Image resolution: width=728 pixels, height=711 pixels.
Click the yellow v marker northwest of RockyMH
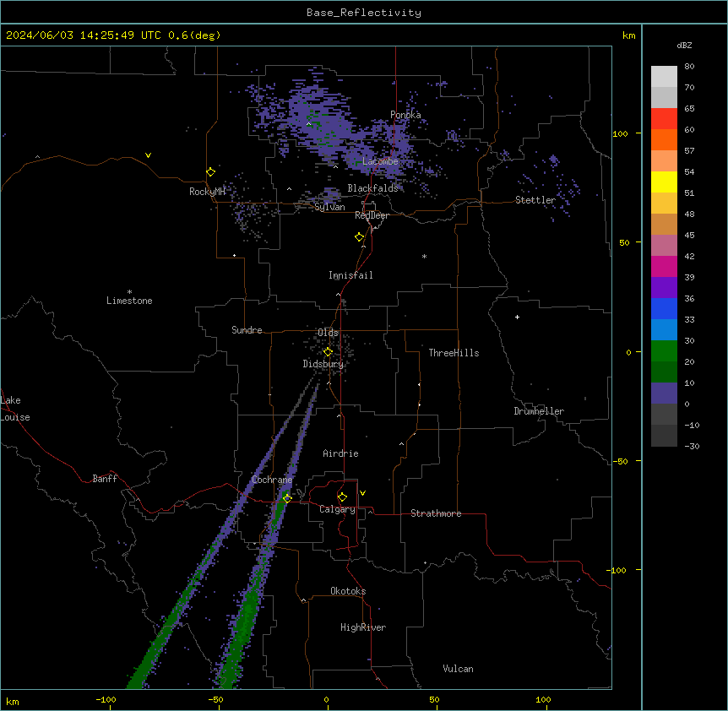click(x=148, y=155)
